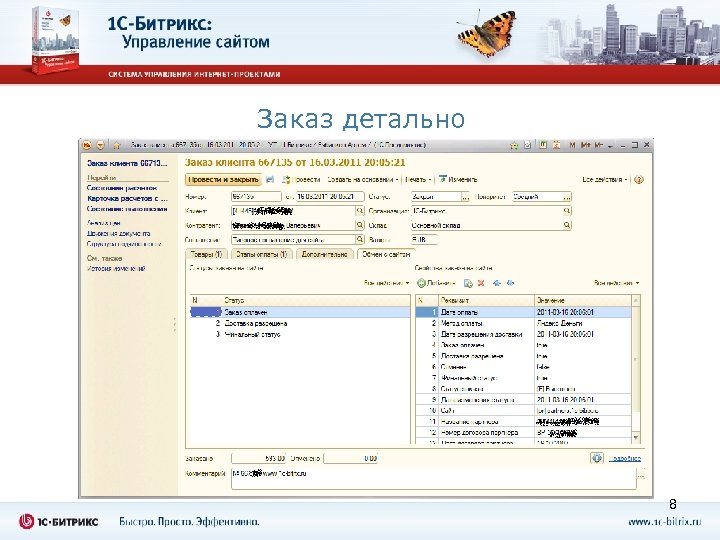Click the date field 16.03.2011 20:05:21

(x=330, y=197)
